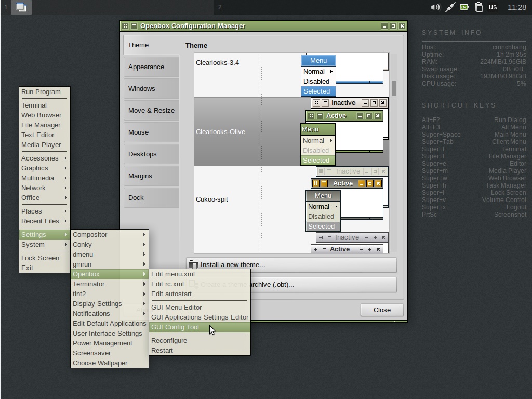The height and width of the screenshot is (399, 532).
Task: Expand the Notifications submenu
Action: point(110,313)
